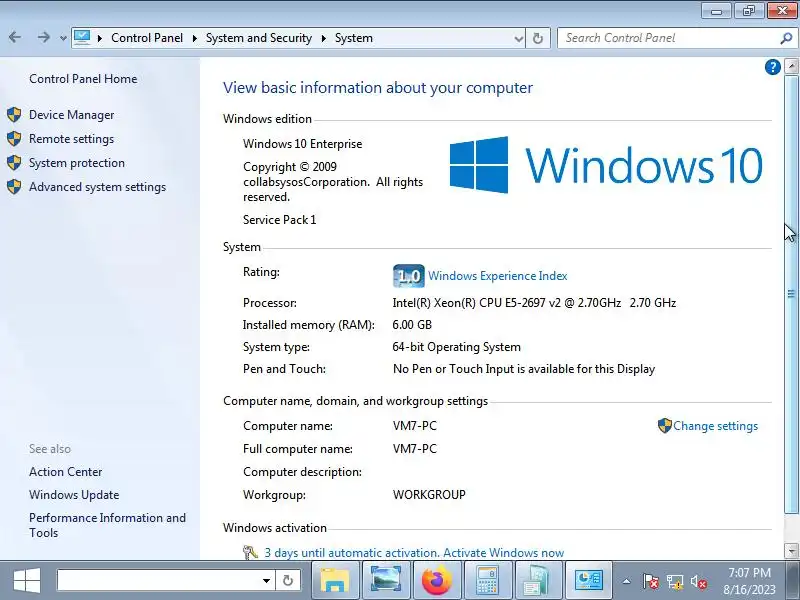
Task: Open File Explorer from the taskbar
Action: pos(335,580)
